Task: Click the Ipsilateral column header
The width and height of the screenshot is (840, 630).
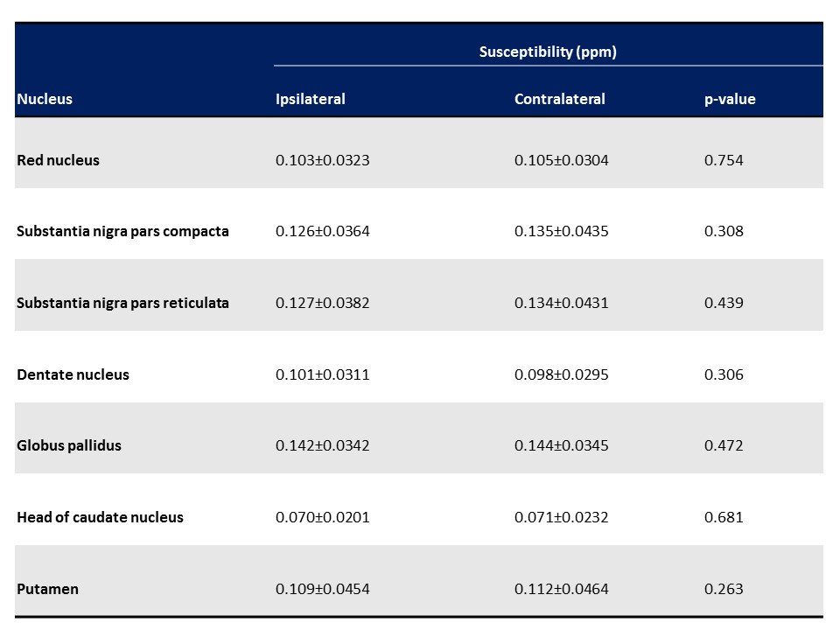Action: click(310, 99)
